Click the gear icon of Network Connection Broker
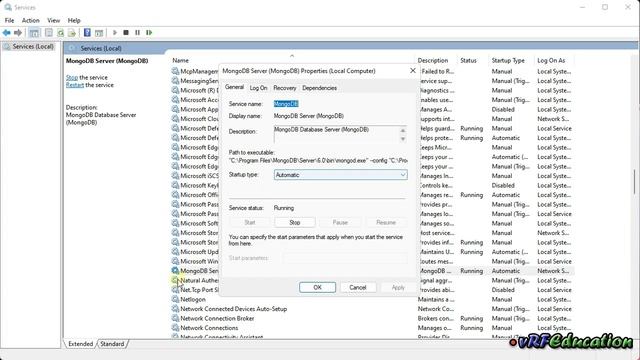The height and width of the screenshot is (360, 640). click(175, 318)
